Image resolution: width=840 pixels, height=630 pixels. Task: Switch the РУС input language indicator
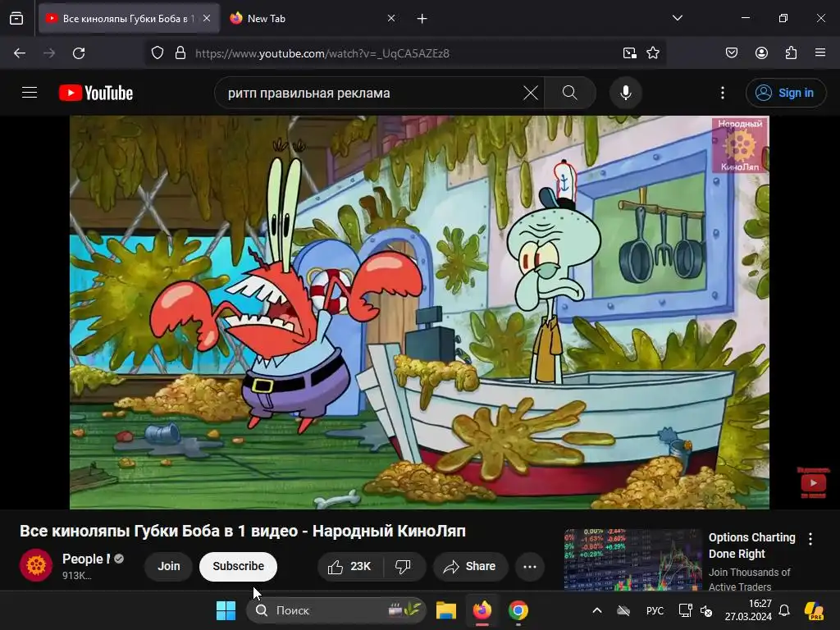coord(655,610)
